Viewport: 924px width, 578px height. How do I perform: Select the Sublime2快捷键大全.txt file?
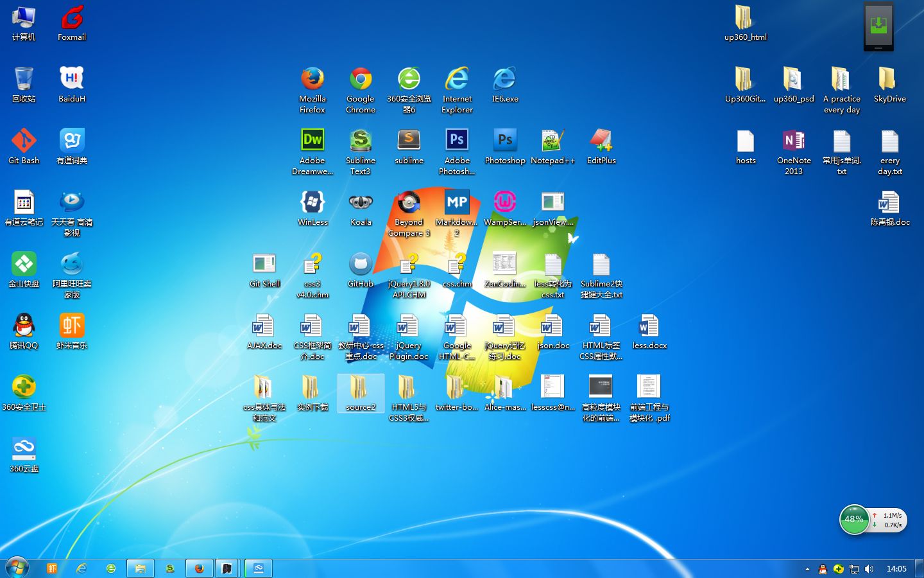pyautogui.click(x=601, y=275)
